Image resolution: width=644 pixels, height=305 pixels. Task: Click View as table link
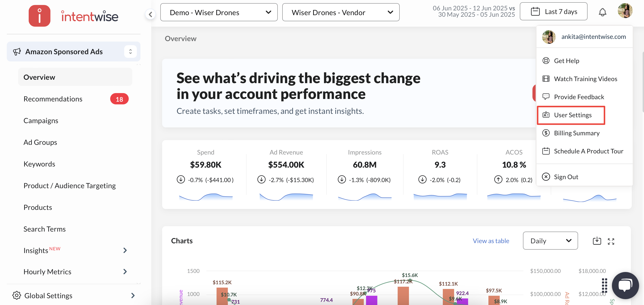tap(491, 241)
